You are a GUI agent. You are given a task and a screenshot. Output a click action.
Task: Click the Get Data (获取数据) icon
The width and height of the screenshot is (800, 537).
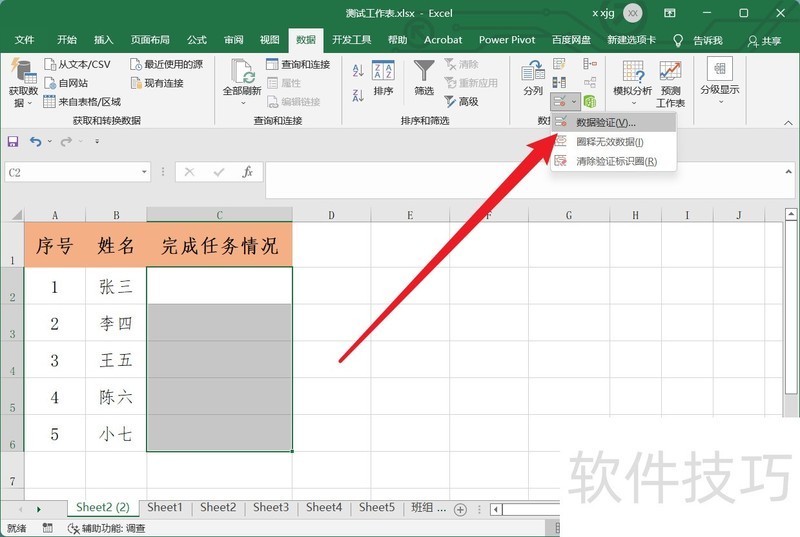(23, 71)
